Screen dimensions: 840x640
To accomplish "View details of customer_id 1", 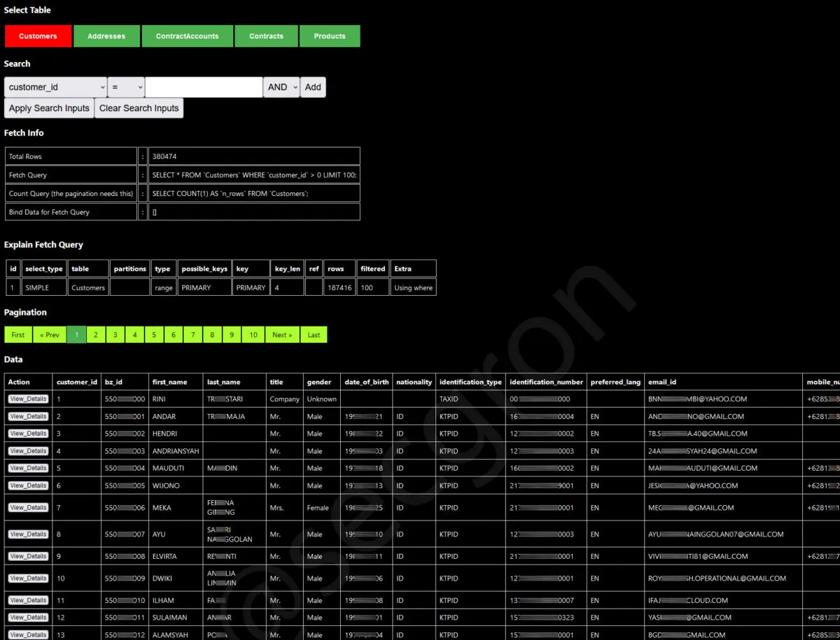I will pos(27,399).
